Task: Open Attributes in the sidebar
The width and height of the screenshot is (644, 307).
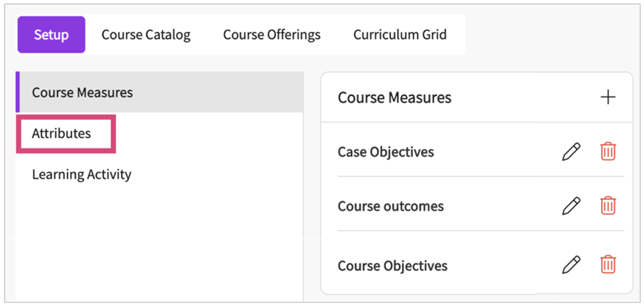Action: (x=62, y=133)
